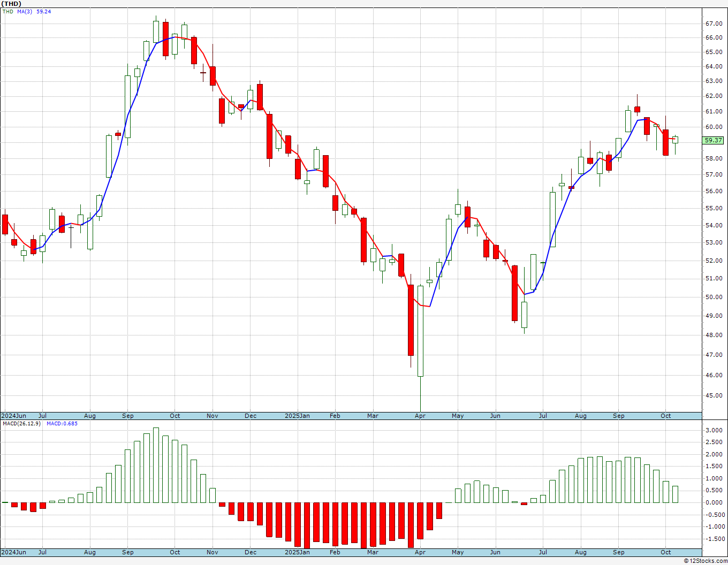Select the green THD legend label

click(x=7, y=11)
